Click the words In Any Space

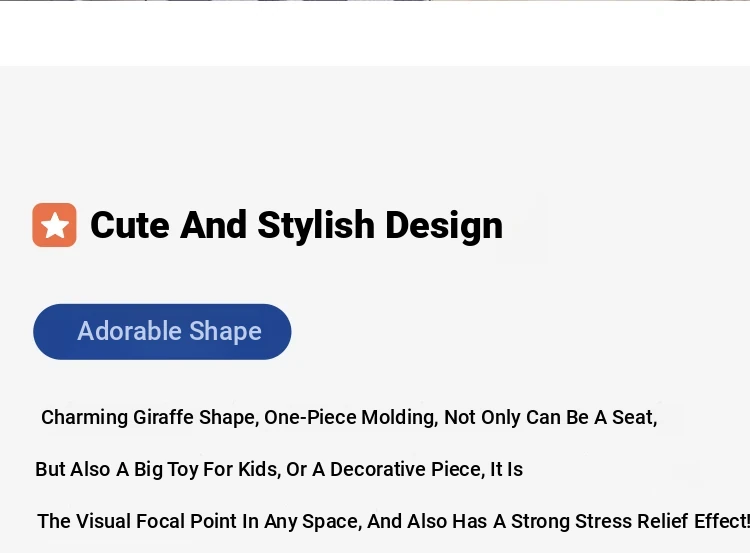pos(302,521)
